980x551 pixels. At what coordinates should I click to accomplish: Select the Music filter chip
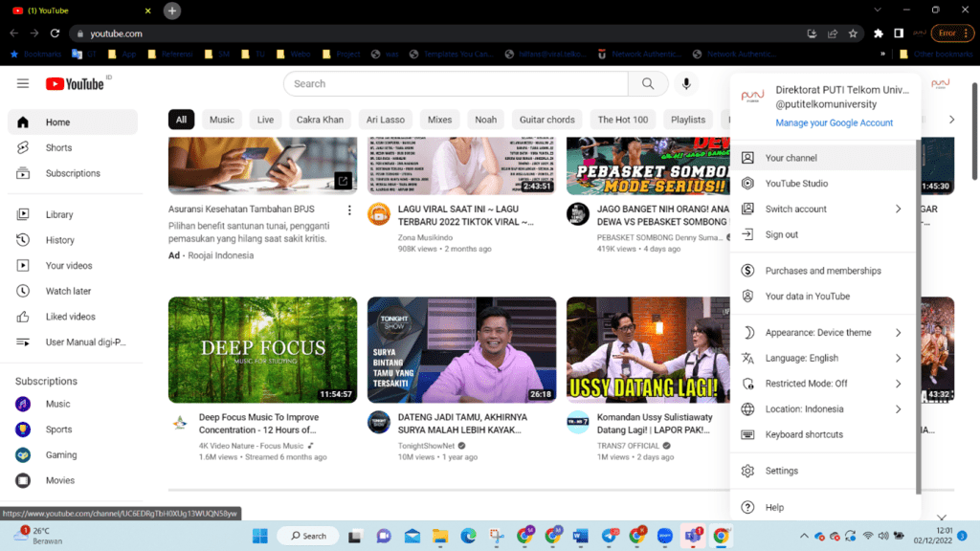222,120
